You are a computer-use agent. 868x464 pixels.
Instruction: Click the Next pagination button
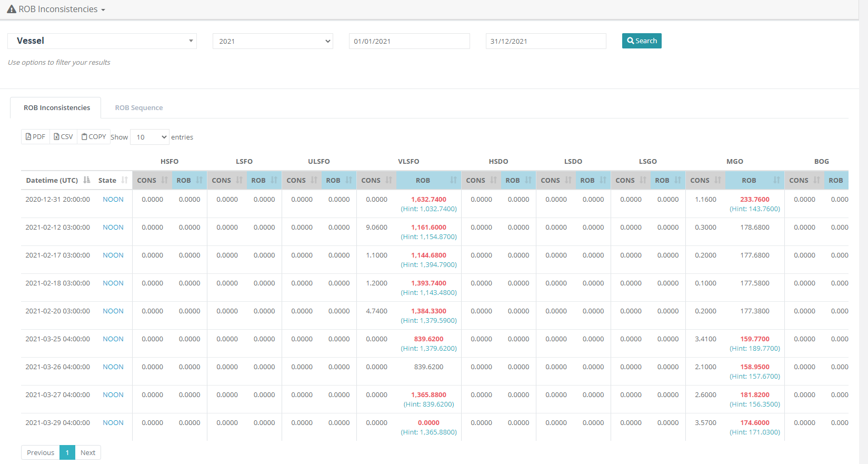[x=88, y=452]
